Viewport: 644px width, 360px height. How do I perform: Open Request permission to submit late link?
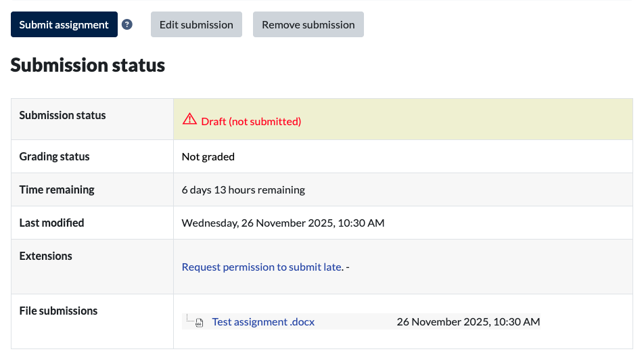click(x=261, y=267)
